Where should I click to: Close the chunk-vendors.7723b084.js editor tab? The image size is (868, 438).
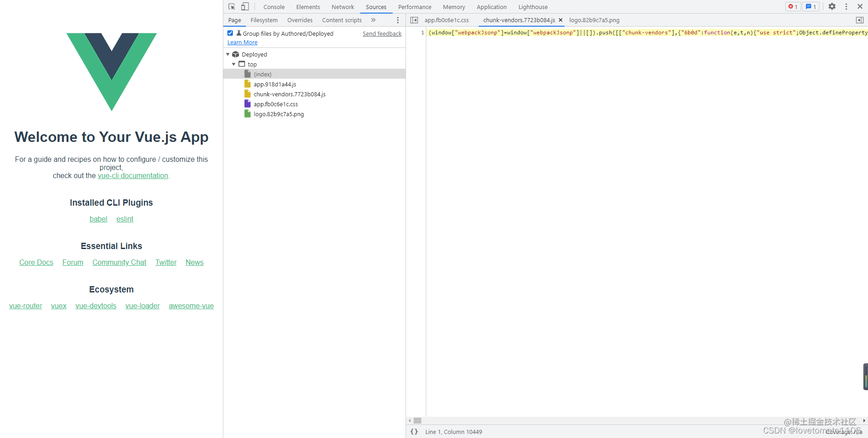(561, 20)
